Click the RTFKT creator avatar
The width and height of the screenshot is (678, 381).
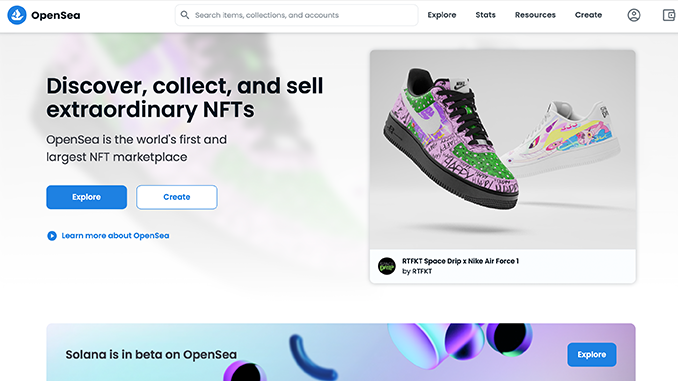coord(387,266)
